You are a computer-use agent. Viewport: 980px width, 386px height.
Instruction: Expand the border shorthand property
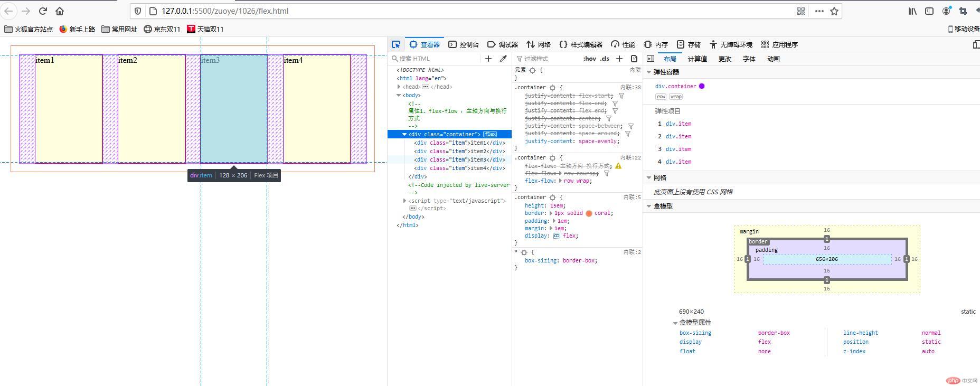(551, 213)
